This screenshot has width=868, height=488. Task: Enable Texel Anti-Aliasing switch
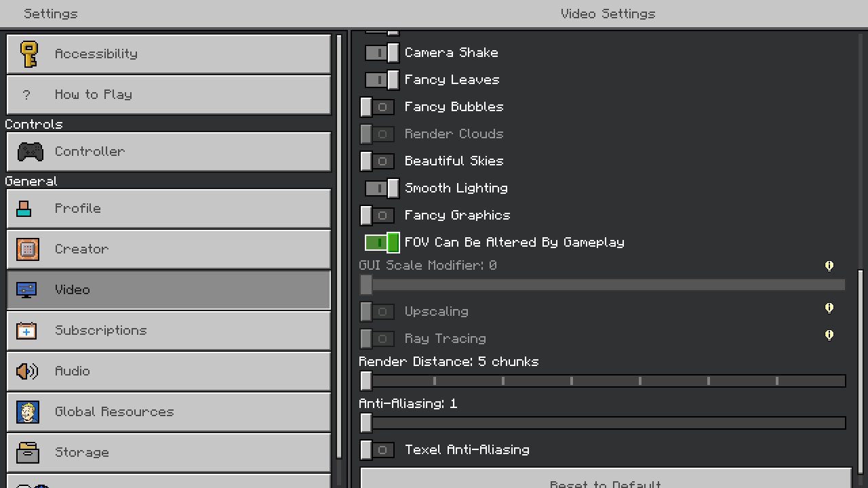click(377, 450)
